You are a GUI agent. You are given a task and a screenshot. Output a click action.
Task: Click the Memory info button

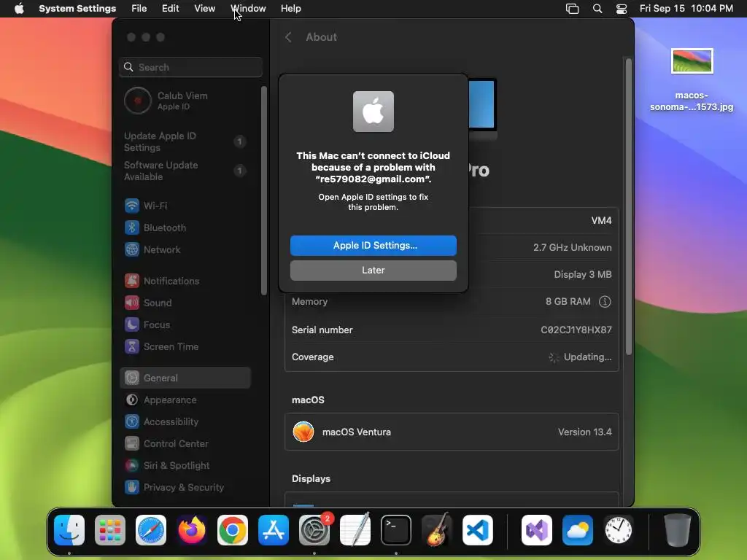(x=605, y=301)
